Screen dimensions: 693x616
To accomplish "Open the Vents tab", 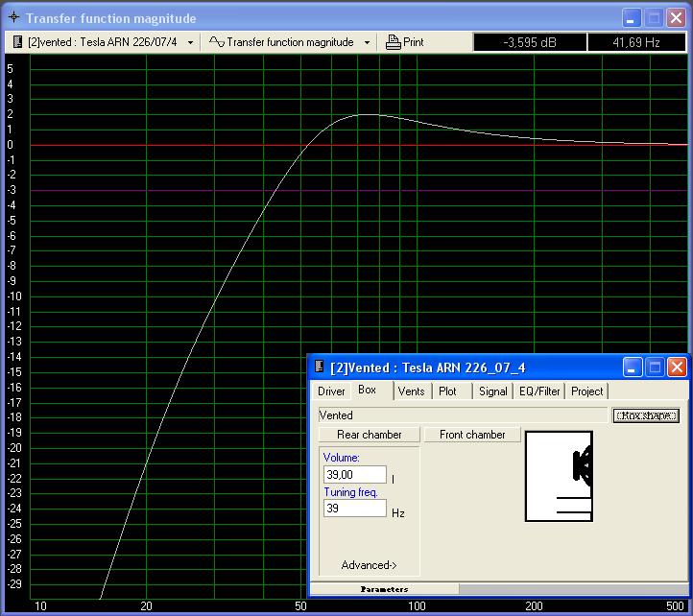I will (x=411, y=391).
